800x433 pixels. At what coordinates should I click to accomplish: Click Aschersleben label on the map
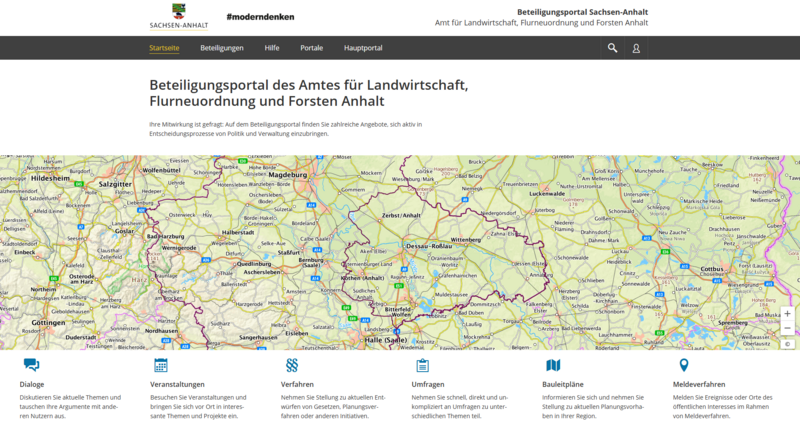262,272
